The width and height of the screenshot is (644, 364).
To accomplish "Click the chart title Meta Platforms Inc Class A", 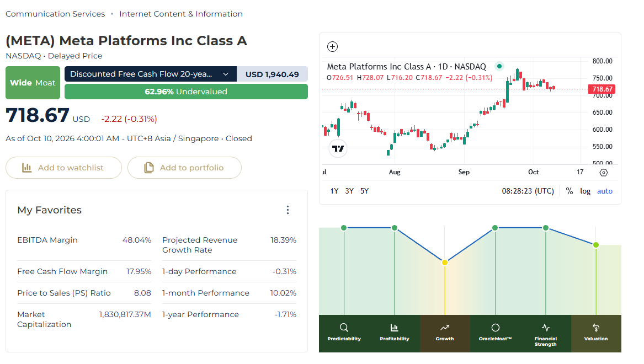I will [379, 67].
